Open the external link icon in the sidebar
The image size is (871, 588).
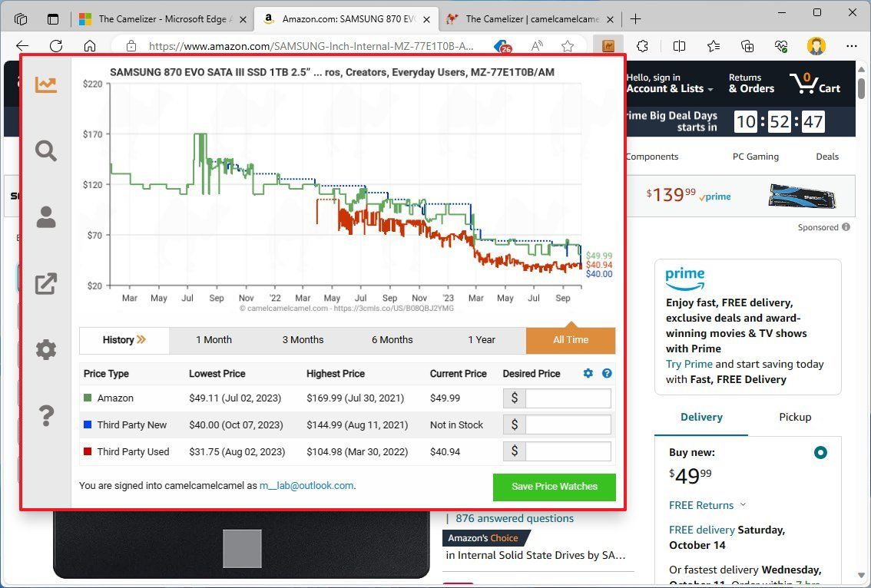[45, 283]
